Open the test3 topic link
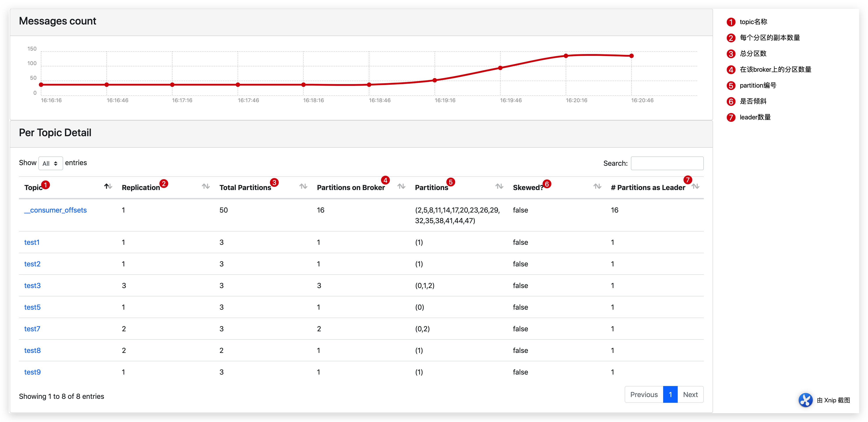Image resolution: width=868 pixels, height=422 pixels. point(32,286)
